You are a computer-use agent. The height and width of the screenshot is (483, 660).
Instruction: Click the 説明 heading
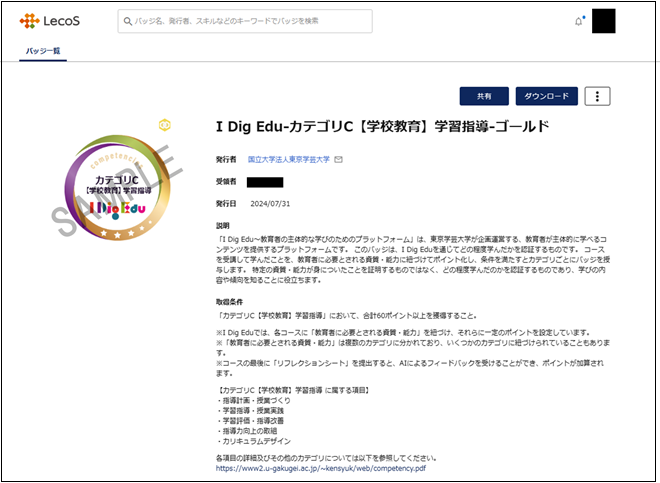[223, 226]
